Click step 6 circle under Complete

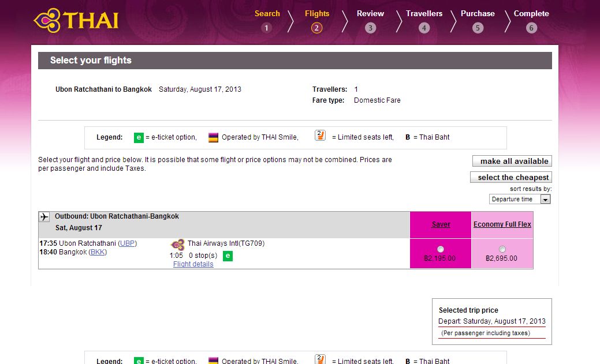(x=531, y=28)
